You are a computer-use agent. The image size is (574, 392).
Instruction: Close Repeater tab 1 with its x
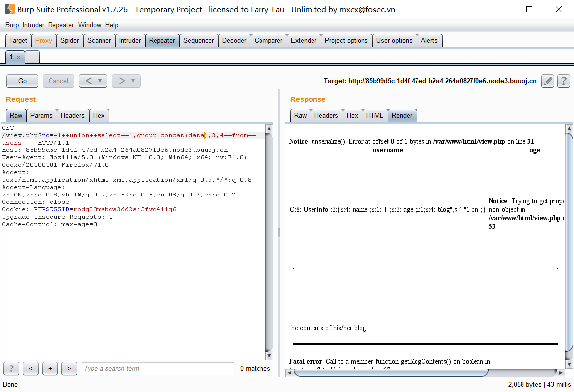(x=20, y=57)
